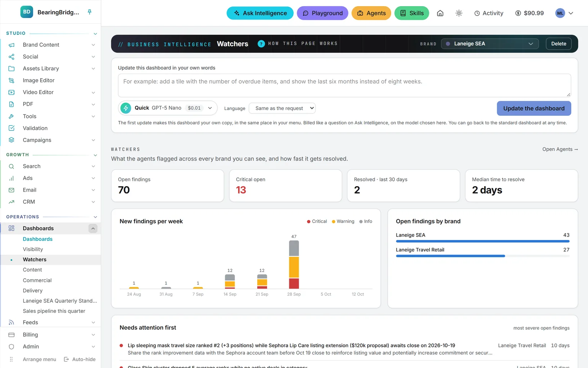Click the Brand Content megaphone icon
This screenshot has height=368, width=588.
11,45
